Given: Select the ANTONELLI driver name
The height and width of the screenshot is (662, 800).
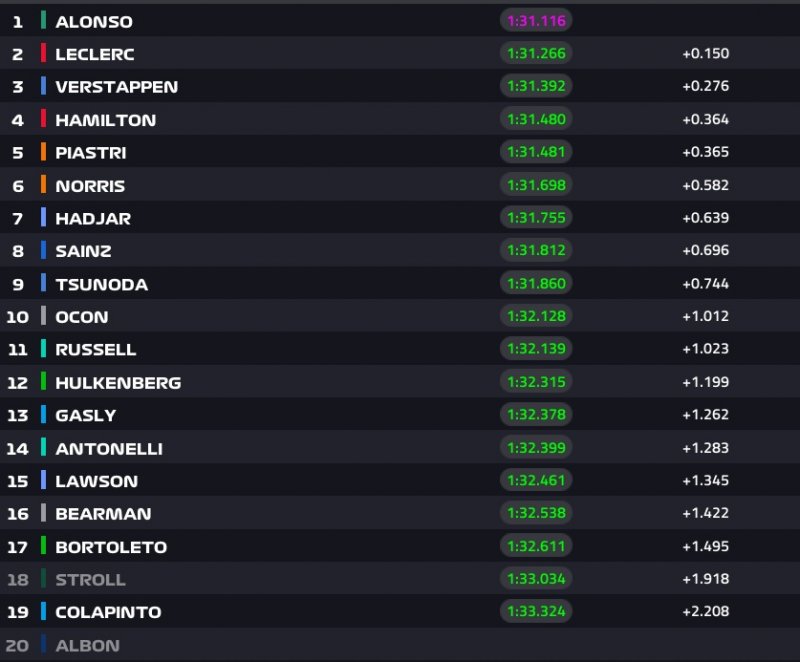Looking at the screenshot, I should coord(109,449).
